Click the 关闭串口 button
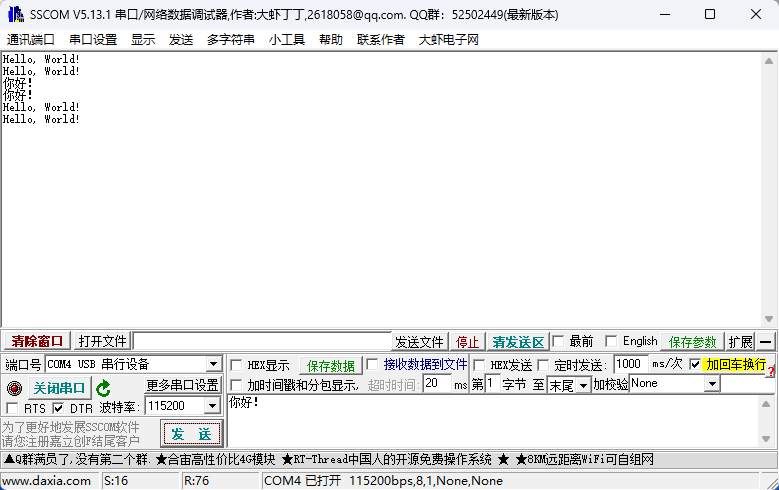This screenshot has height=490, width=779. click(x=59, y=388)
